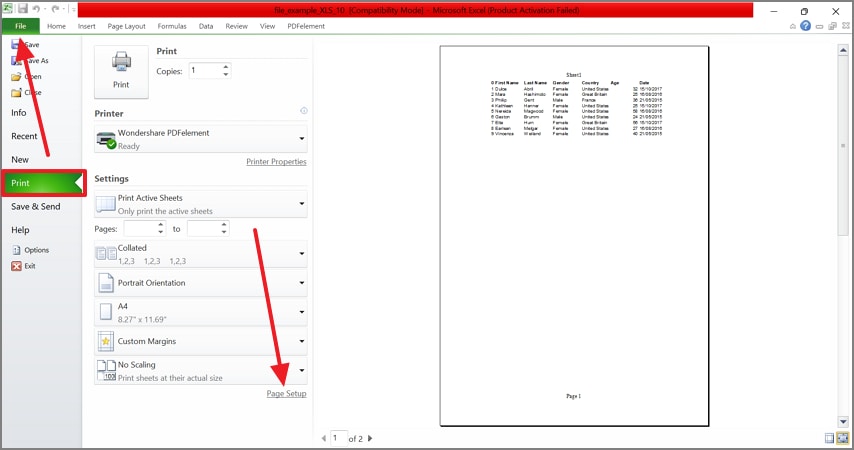
Task: Click the Minimize the Ribbon caret icon
Action: click(x=792, y=26)
